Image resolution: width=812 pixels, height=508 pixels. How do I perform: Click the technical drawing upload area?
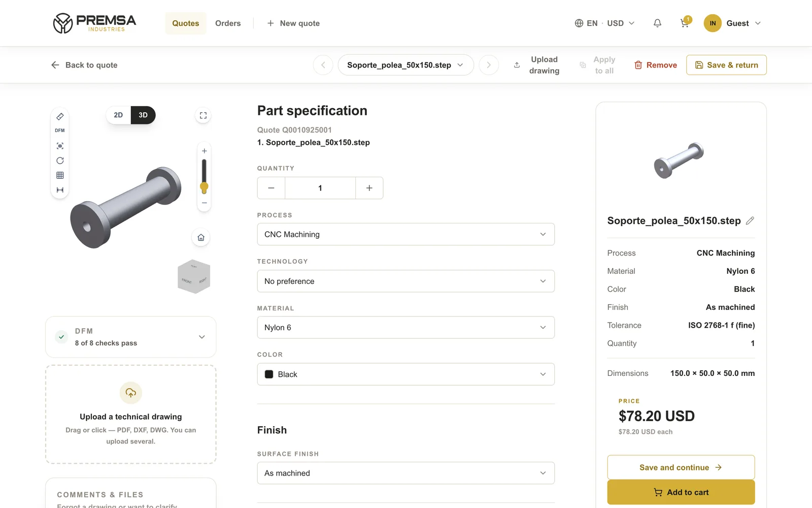point(131,415)
